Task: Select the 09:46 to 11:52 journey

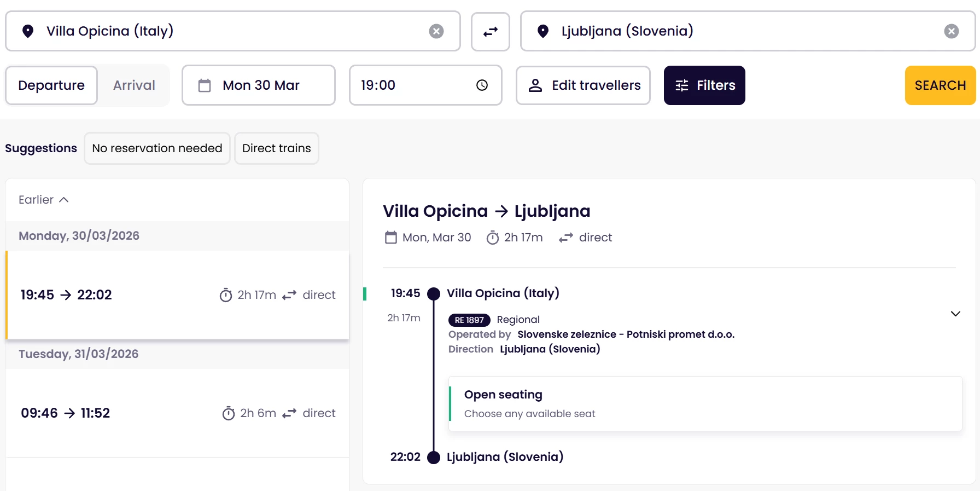Action: pyautogui.click(x=177, y=413)
